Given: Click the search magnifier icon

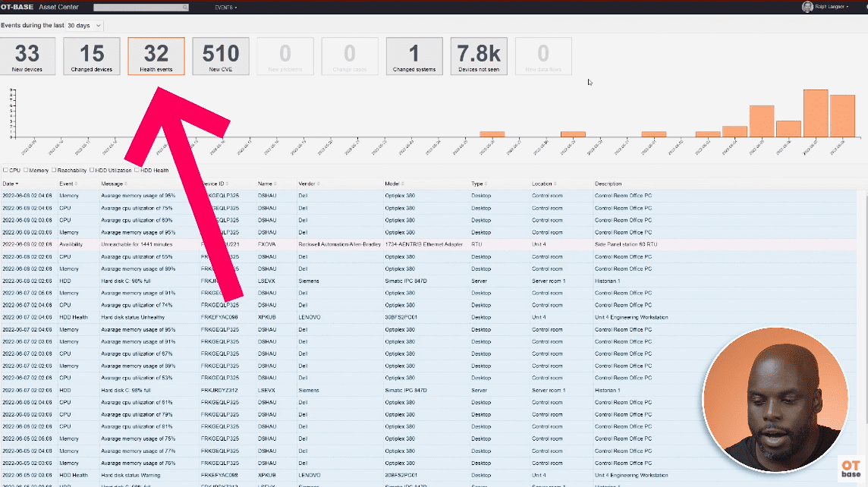Looking at the screenshot, I should click(x=185, y=8).
